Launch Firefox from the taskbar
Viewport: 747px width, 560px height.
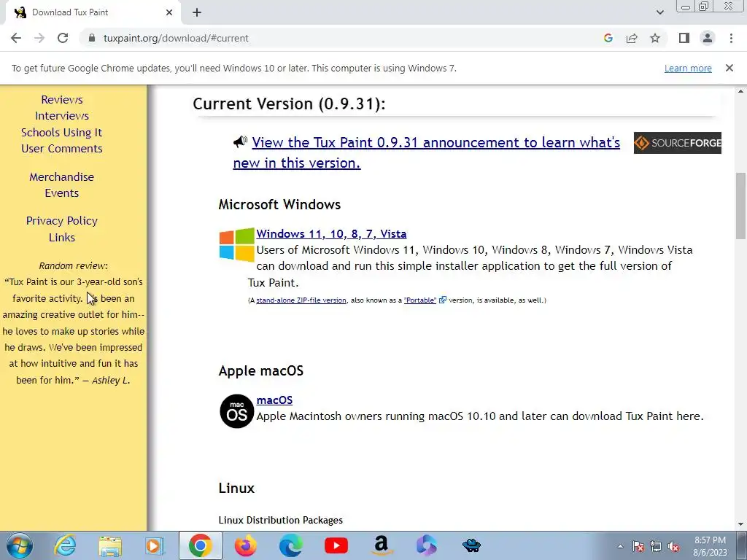click(245, 545)
